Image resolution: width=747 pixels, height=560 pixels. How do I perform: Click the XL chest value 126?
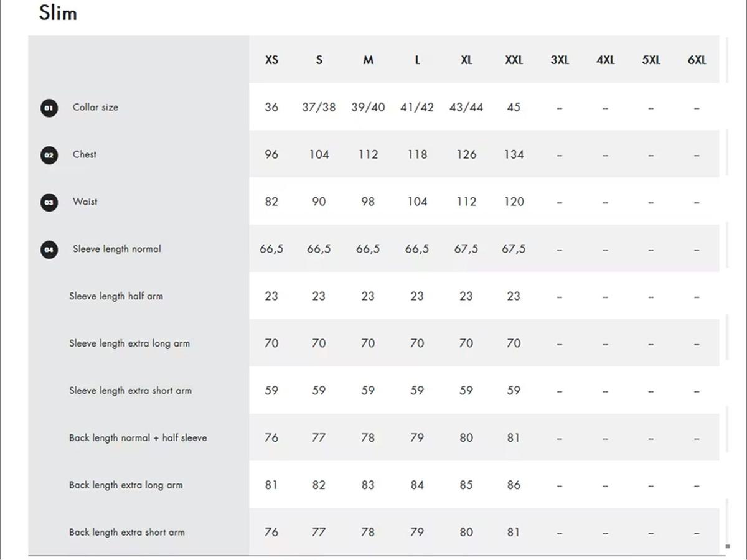click(466, 154)
